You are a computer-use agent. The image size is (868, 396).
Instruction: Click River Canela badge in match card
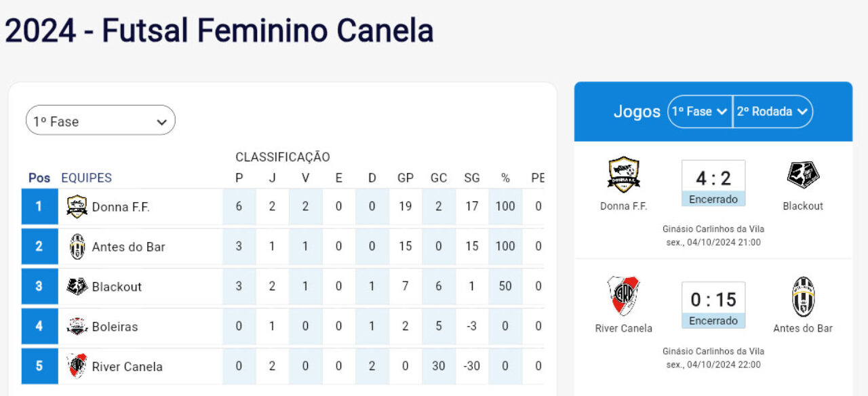tap(623, 296)
